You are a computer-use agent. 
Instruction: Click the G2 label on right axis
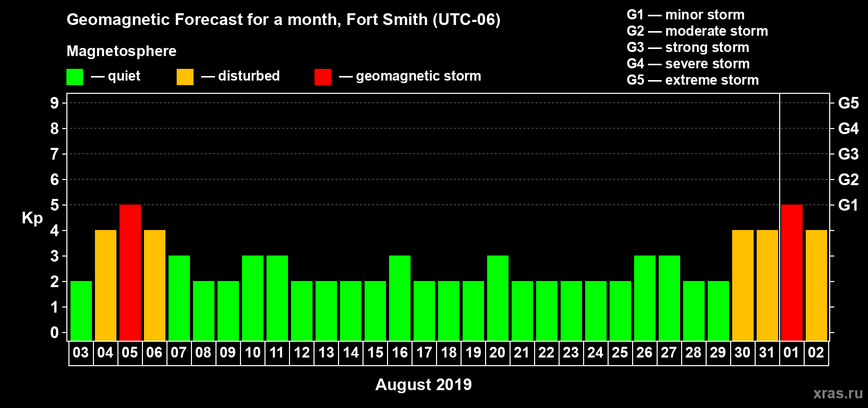[x=848, y=180]
